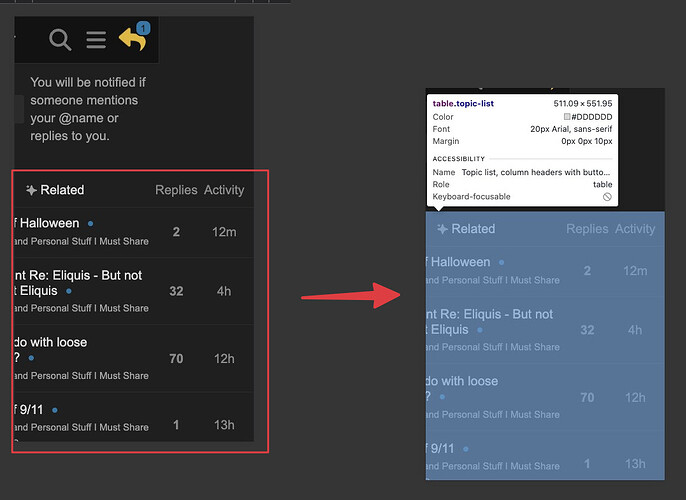Click activity time 12m in left list

(224, 232)
